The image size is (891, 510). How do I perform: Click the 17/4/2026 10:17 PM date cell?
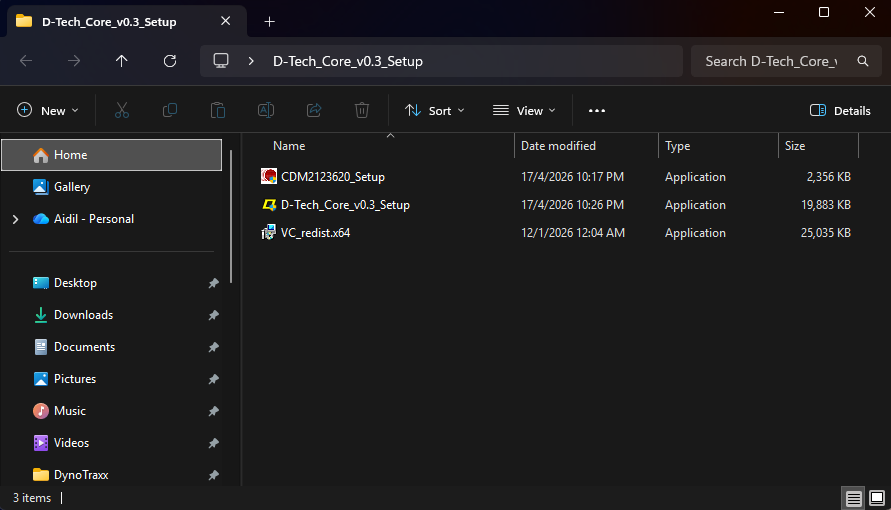(x=572, y=177)
